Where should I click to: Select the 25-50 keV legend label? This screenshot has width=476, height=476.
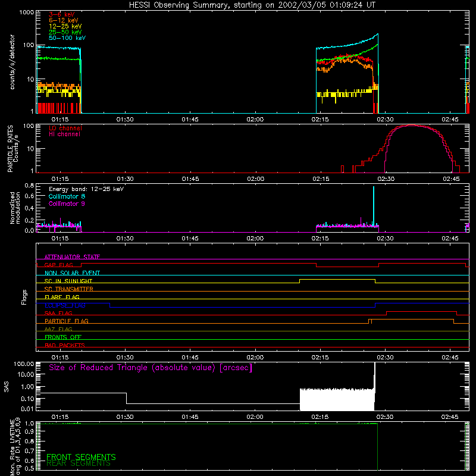(x=65, y=32)
